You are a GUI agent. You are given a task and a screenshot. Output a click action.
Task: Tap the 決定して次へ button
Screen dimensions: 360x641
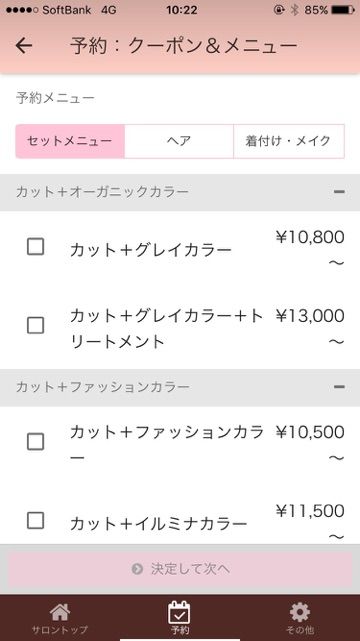[180, 569]
